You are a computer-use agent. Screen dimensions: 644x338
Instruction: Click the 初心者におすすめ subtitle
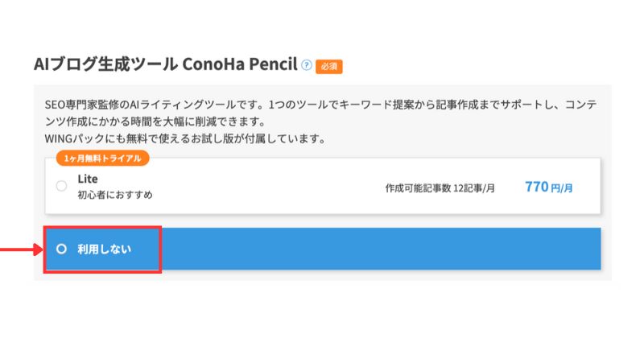115,195
